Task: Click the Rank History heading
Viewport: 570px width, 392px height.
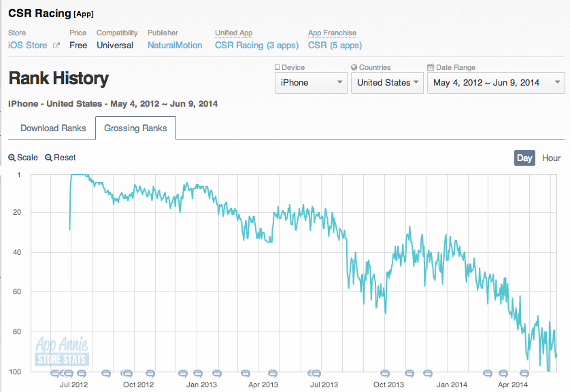Action: 58,78
